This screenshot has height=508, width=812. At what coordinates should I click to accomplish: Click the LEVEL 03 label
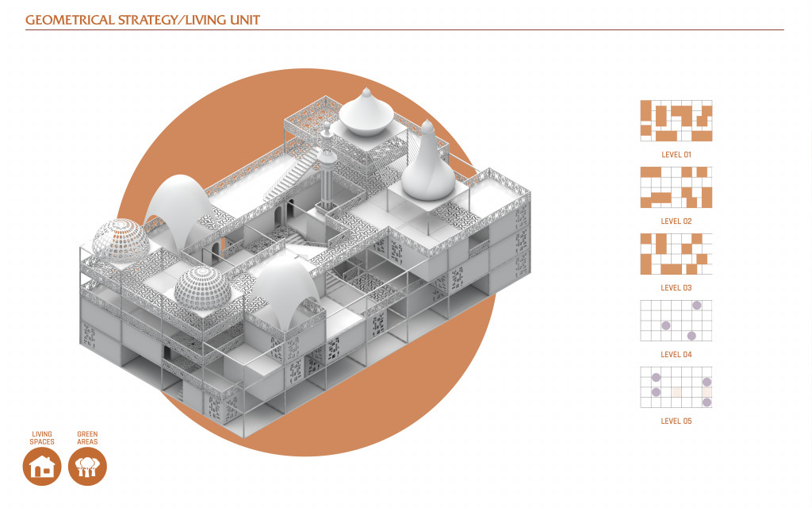pyautogui.click(x=676, y=287)
